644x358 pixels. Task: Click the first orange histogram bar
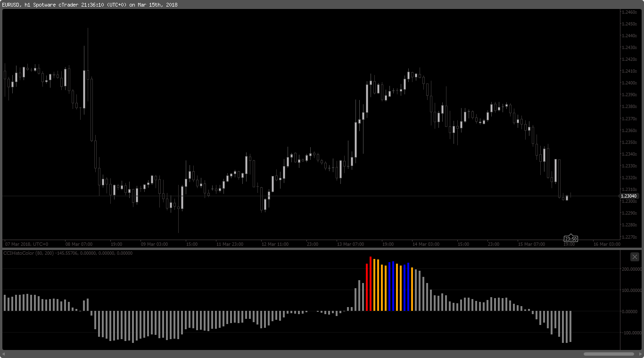click(374, 285)
